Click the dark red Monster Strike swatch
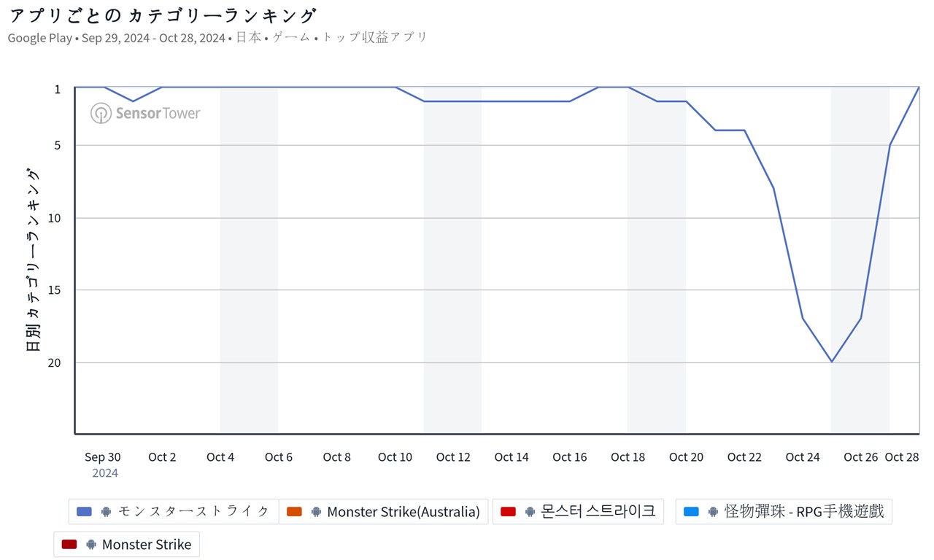The height and width of the screenshot is (560, 934). click(x=69, y=545)
